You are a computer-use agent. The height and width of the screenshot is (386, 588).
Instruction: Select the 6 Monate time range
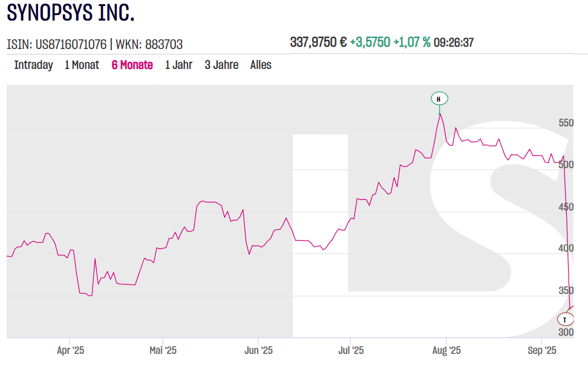coord(132,65)
